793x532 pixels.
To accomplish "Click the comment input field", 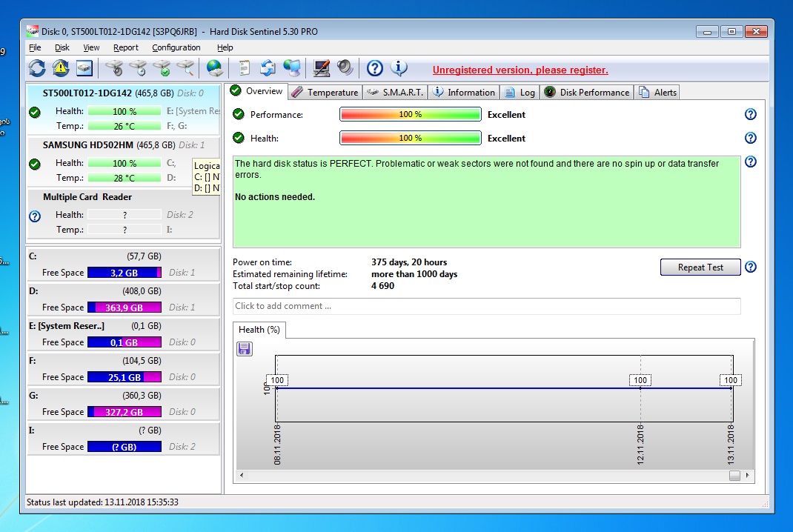I will tap(486, 306).
